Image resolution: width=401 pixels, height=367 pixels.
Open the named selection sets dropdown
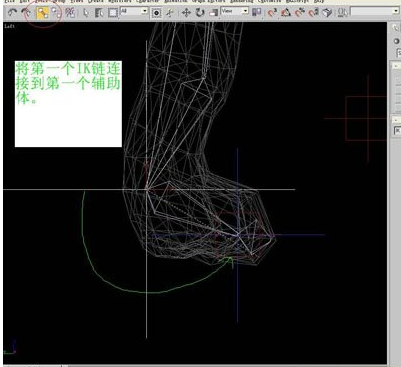point(375,11)
